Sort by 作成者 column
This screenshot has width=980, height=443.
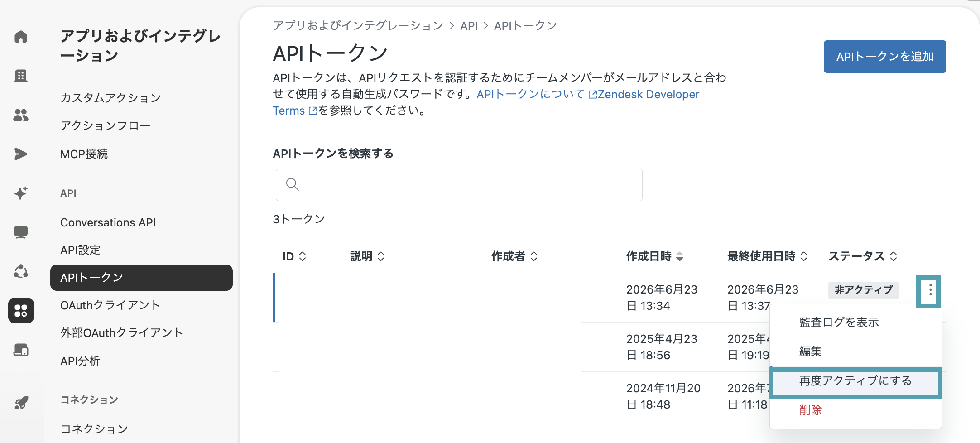(x=514, y=256)
